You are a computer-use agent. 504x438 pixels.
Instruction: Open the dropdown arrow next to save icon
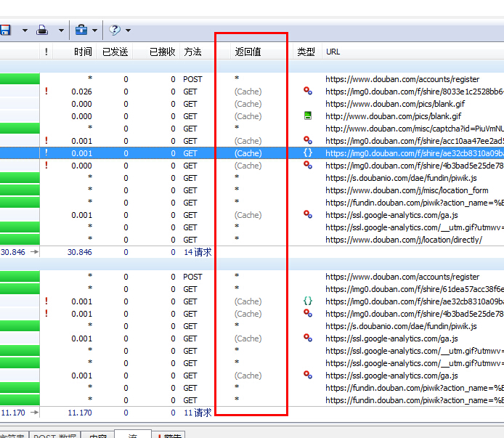[x=24, y=31]
